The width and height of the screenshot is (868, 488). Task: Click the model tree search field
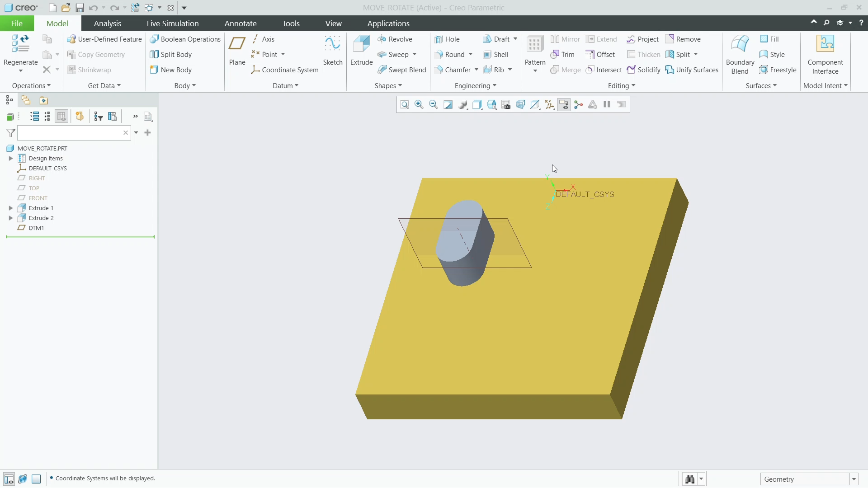74,133
